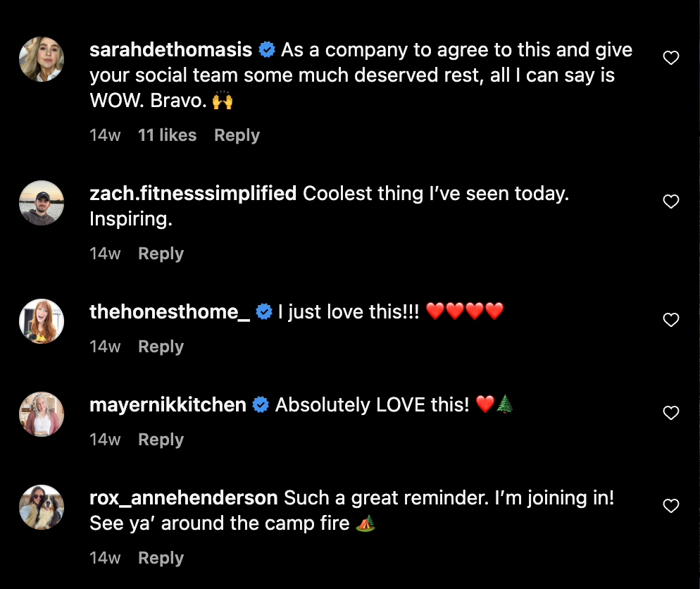Open sarahdethomasis profile picture
This screenshot has width=700, height=589.
[x=42, y=59]
